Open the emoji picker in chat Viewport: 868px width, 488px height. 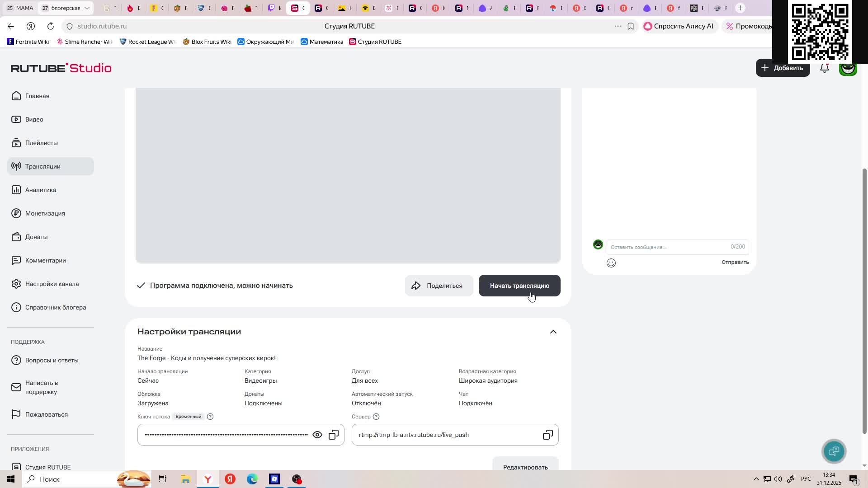click(x=611, y=263)
